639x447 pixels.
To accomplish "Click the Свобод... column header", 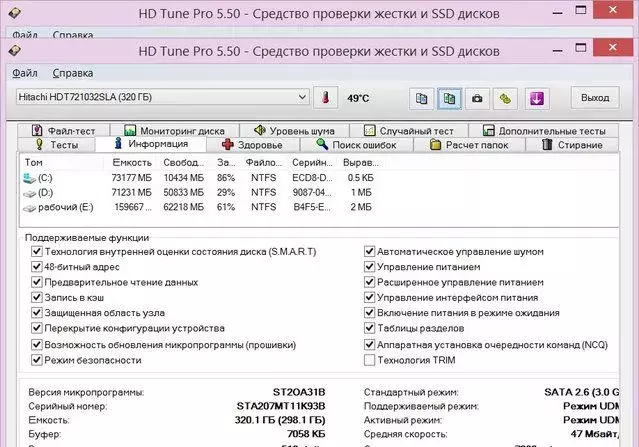I will point(183,163).
